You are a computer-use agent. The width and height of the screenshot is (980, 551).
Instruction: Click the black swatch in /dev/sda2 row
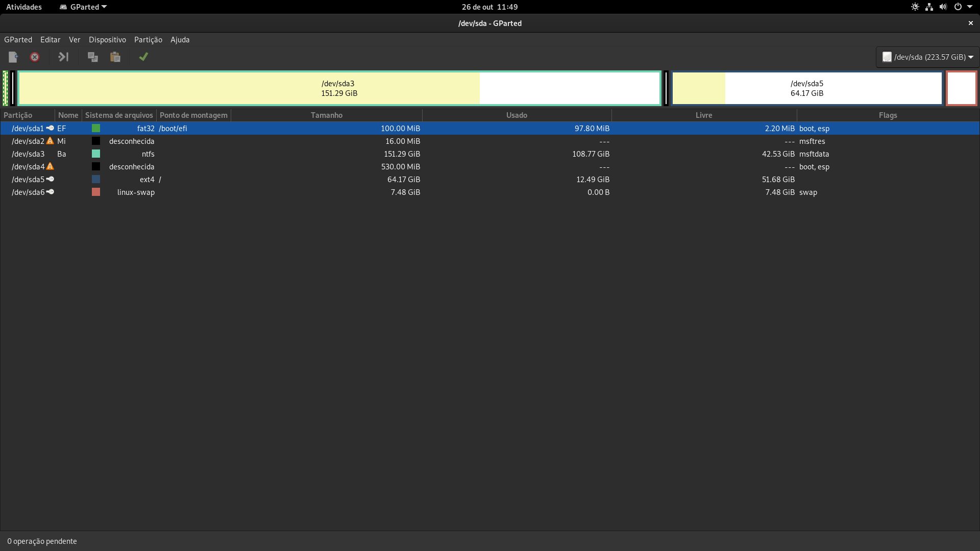[96, 141]
